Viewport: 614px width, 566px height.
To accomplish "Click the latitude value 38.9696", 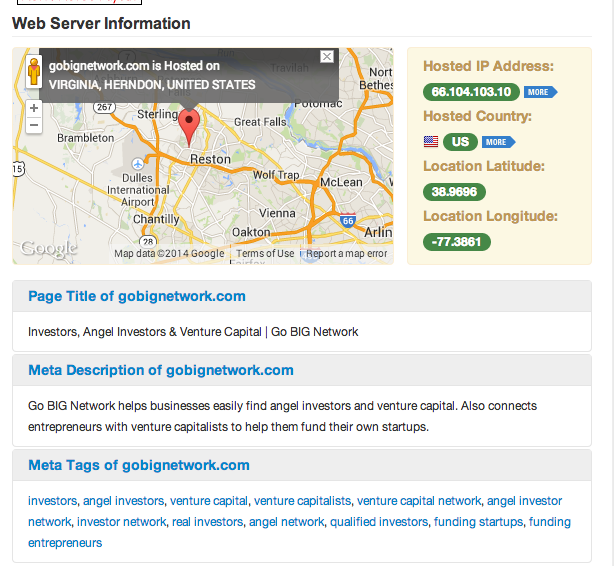I will 454,192.
